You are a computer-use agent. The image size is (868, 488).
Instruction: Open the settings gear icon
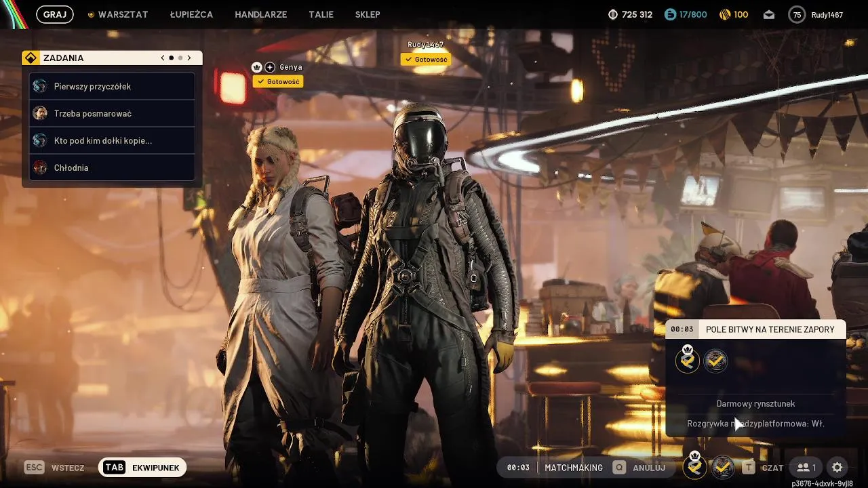837,468
